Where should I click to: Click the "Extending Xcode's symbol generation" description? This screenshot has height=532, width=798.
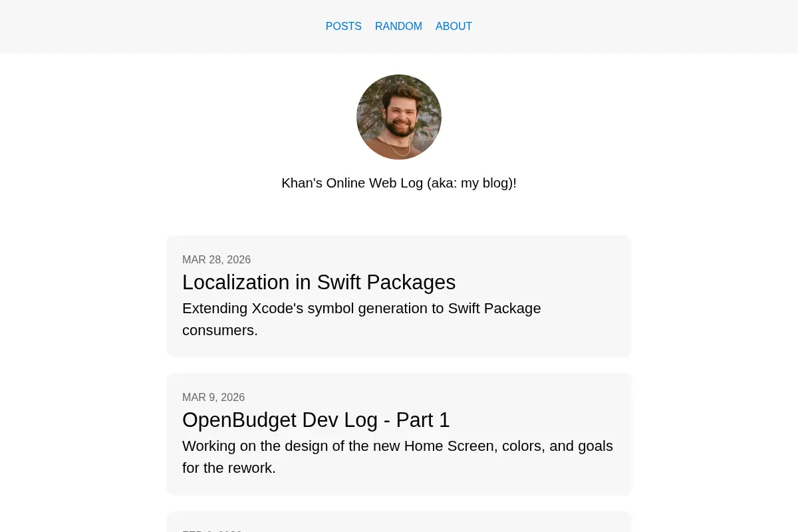(x=362, y=319)
